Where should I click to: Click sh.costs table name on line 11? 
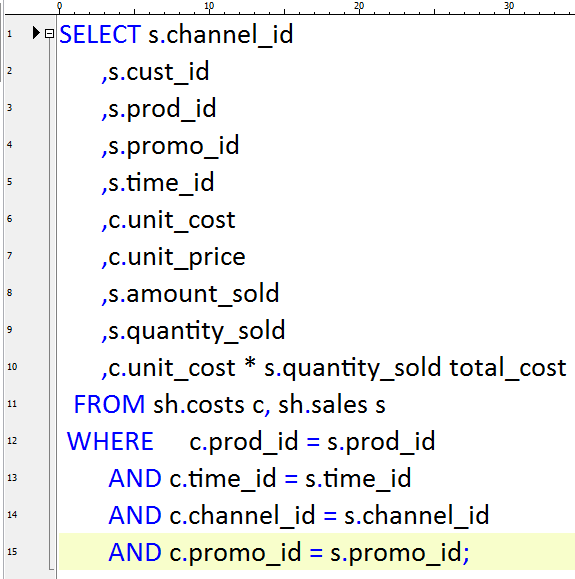coord(199,405)
